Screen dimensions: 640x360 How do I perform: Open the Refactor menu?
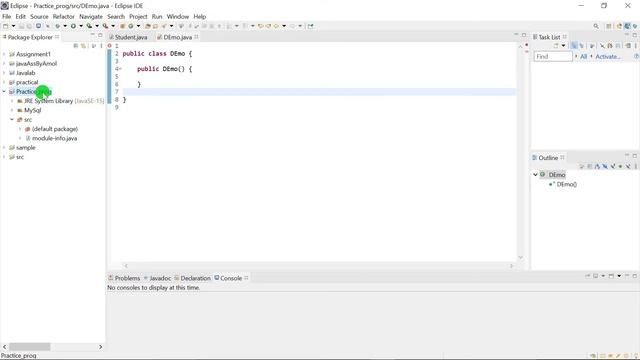coord(64,17)
